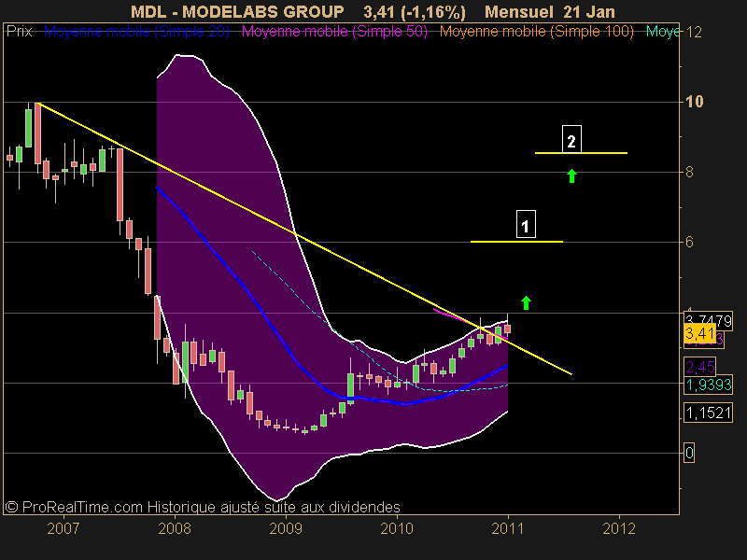747x560 pixels.
Task: Click the 2011 year label on time axis
Action: click(x=508, y=528)
